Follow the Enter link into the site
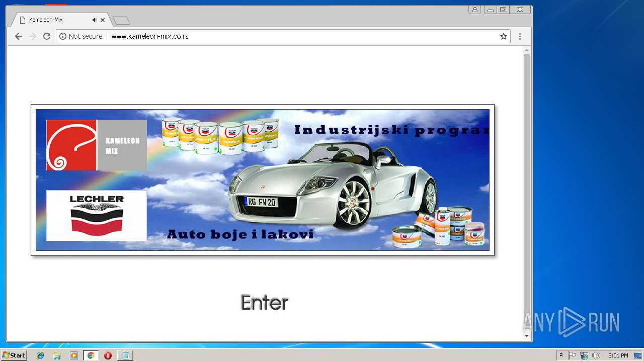The image size is (644, 362). coord(264,303)
